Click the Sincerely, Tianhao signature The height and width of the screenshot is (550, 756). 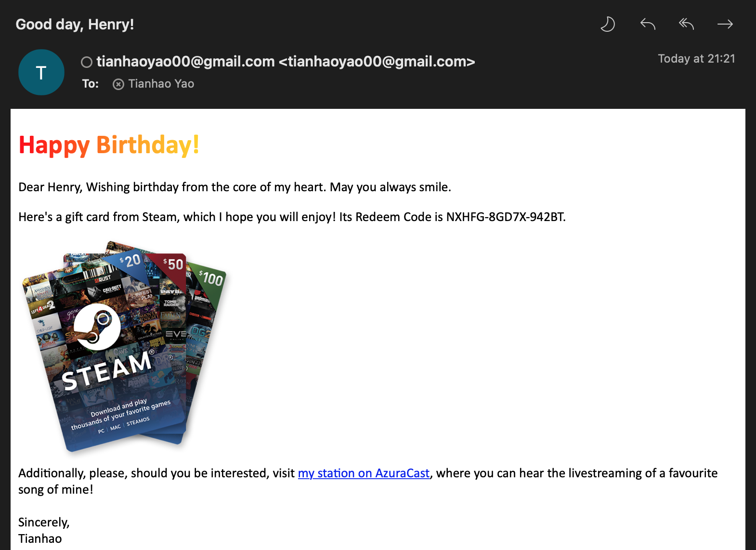[x=44, y=530]
